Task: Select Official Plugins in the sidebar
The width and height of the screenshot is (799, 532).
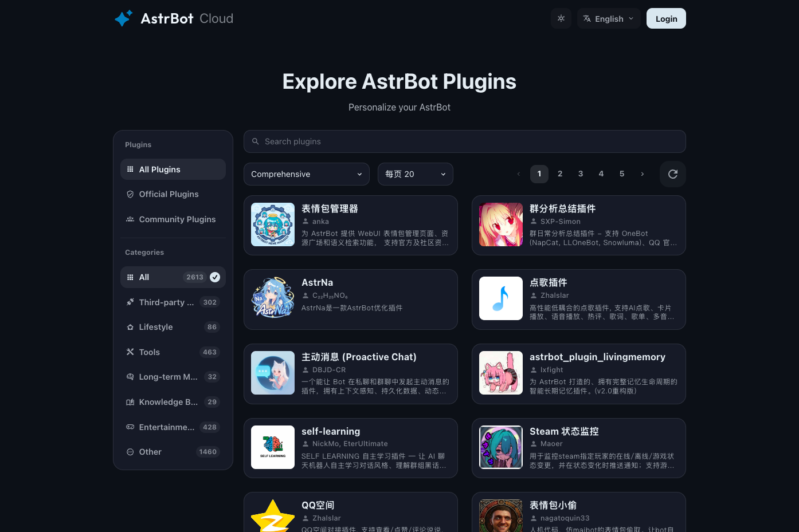Action: coord(173,194)
